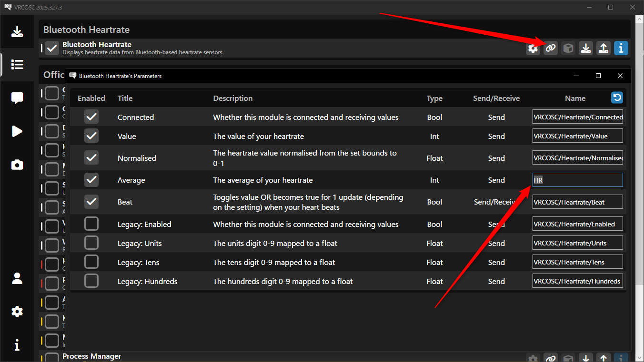Click the Bluetooth Heartrate section heading
Image resolution: width=644 pixels, height=362 pixels.
(x=86, y=29)
